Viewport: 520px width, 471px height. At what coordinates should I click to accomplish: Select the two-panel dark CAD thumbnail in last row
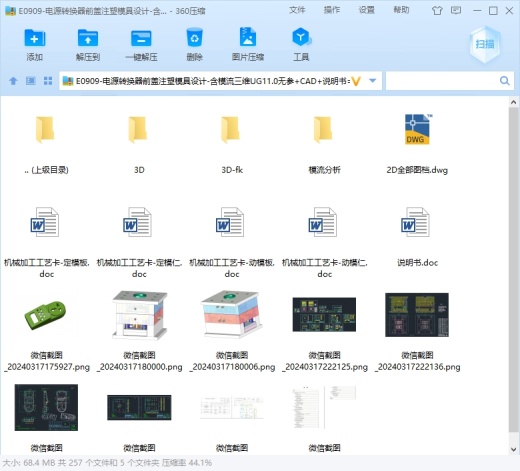click(x=139, y=407)
